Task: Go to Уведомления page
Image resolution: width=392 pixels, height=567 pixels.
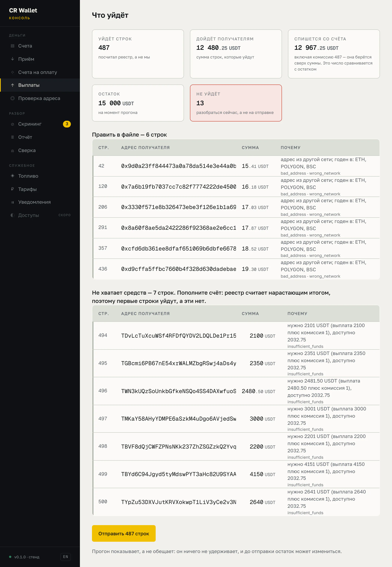Action: point(40,202)
